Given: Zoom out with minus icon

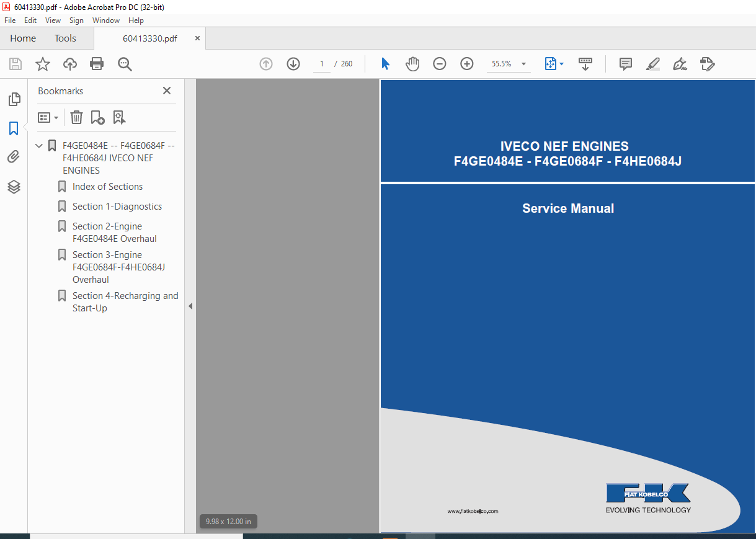Looking at the screenshot, I should [x=440, y=64].
